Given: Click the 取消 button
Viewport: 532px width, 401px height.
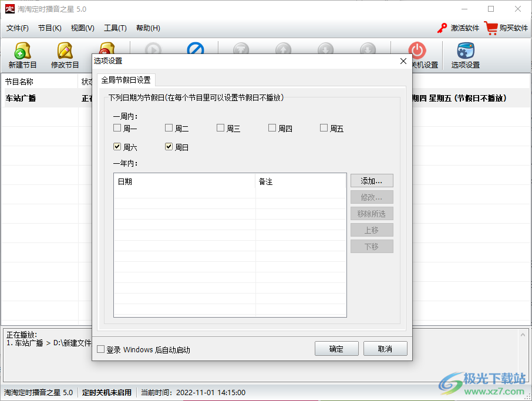Looking at the screenshot, I should pyautogui.click(x=385, y=349).
